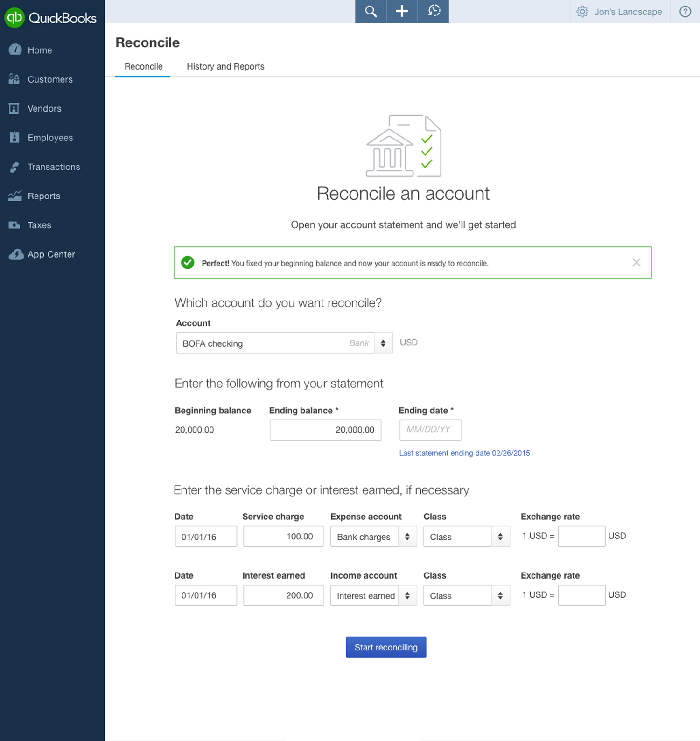700x741 pixels.
Task: Click the Interest earned amount field
Action: pyautogui.click(x=283, y=595)
